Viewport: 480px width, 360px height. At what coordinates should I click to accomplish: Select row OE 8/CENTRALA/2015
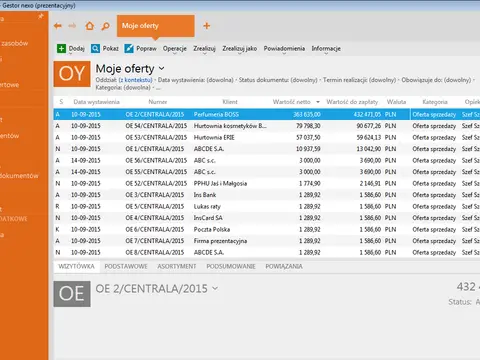[x=267, y=252]
